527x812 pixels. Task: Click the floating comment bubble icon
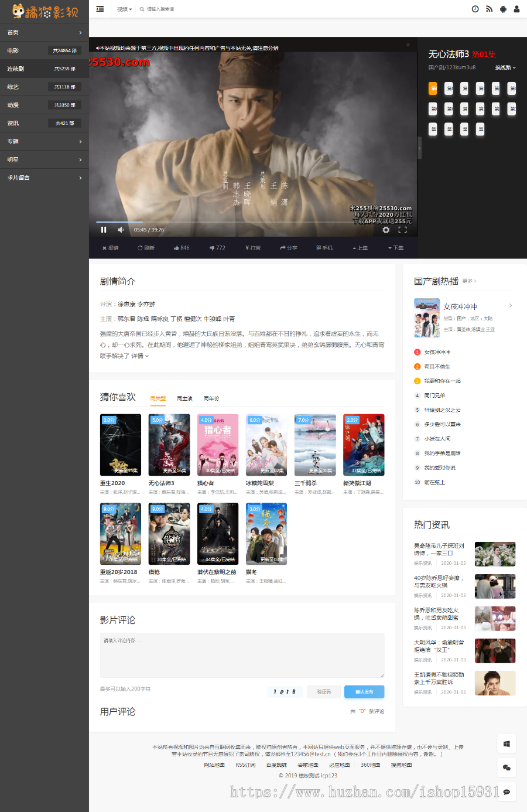(507, 791)
